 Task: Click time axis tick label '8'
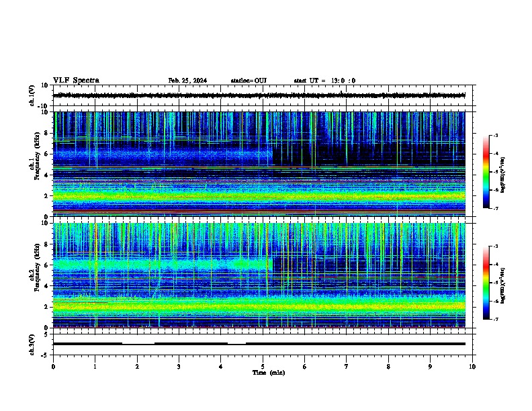[x=388, y=367]
